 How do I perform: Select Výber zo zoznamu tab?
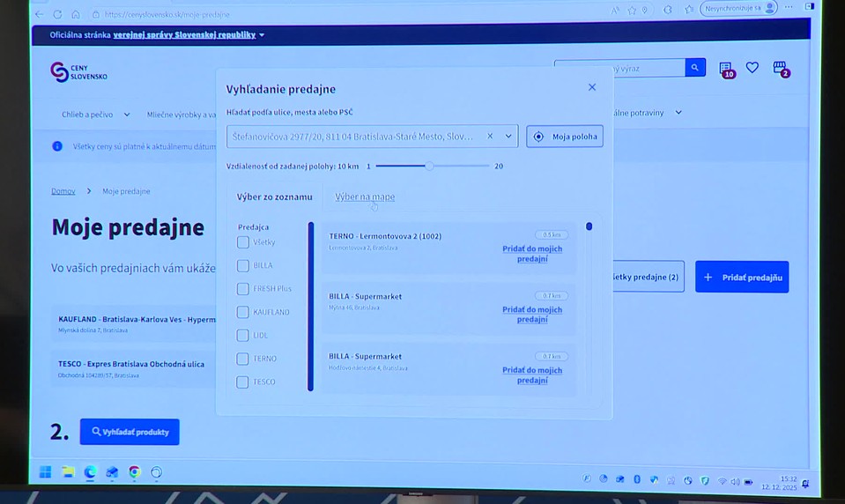(274, 196)
